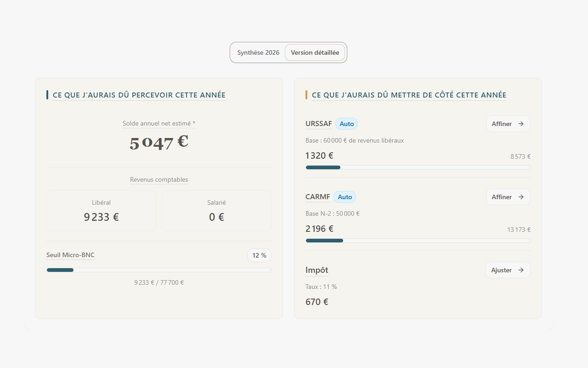Click the arrow icon in URSSAF Affiner button
The height and width of the screenshot is (368, 588).
521,124
